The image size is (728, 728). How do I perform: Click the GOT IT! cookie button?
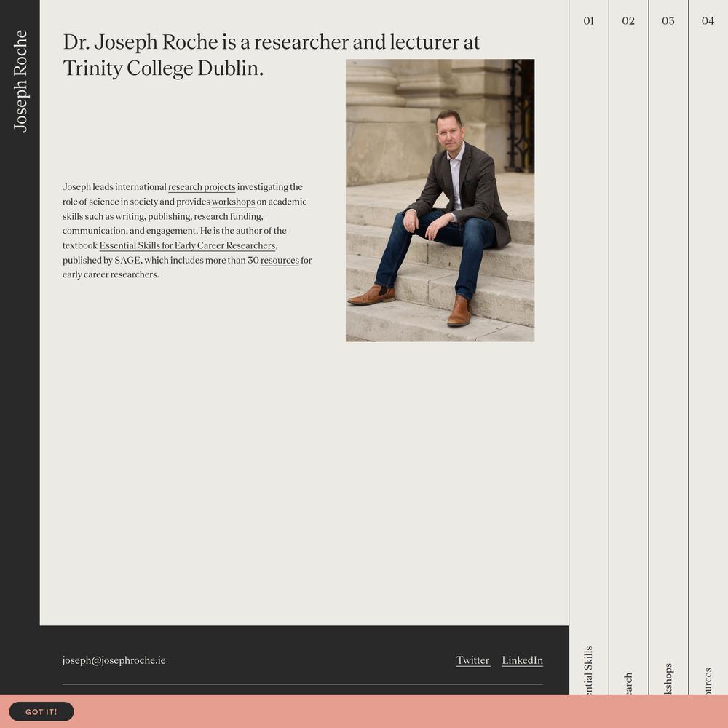point(41,711)
